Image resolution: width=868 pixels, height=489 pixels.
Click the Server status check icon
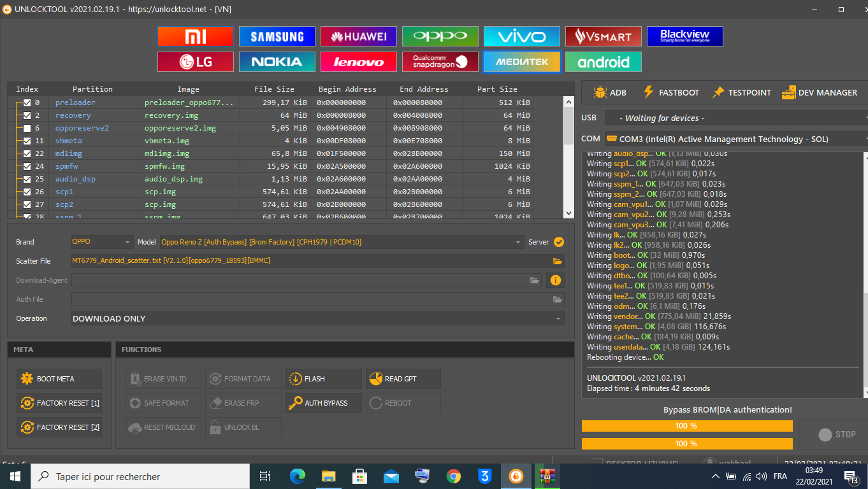click(x=559, y=242)
